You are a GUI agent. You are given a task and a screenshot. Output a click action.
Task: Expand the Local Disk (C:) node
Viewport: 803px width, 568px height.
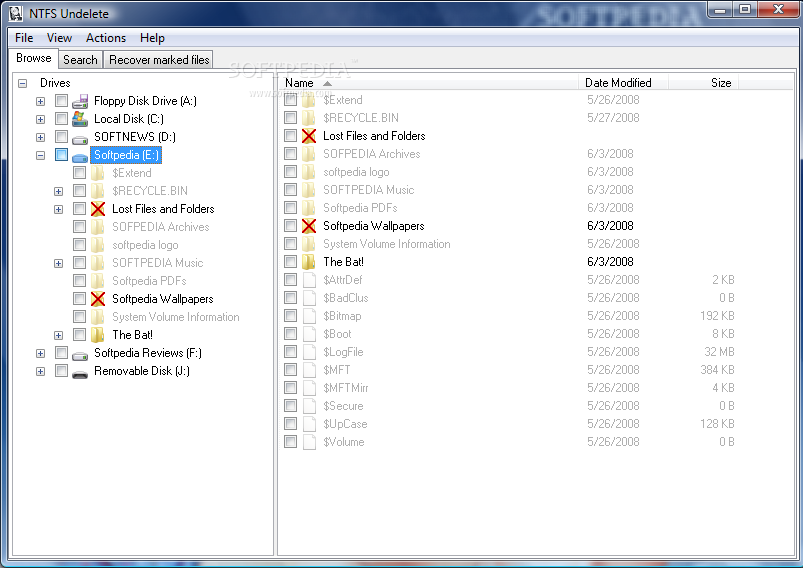coord(40,119)
